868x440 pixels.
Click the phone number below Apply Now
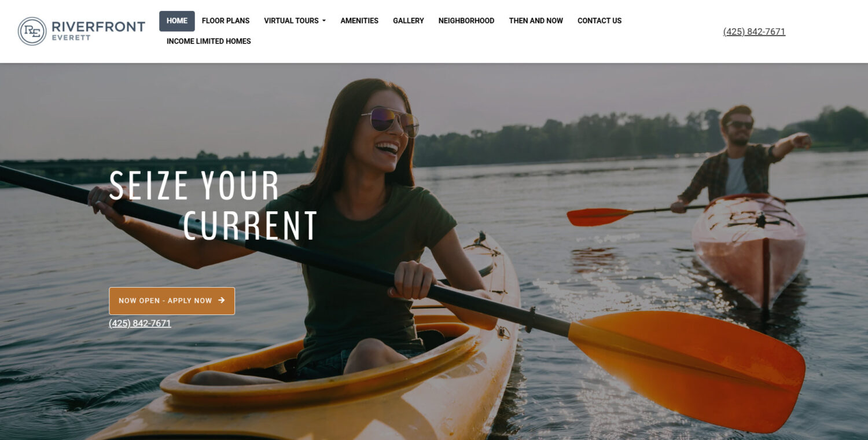tap(140, 324)
